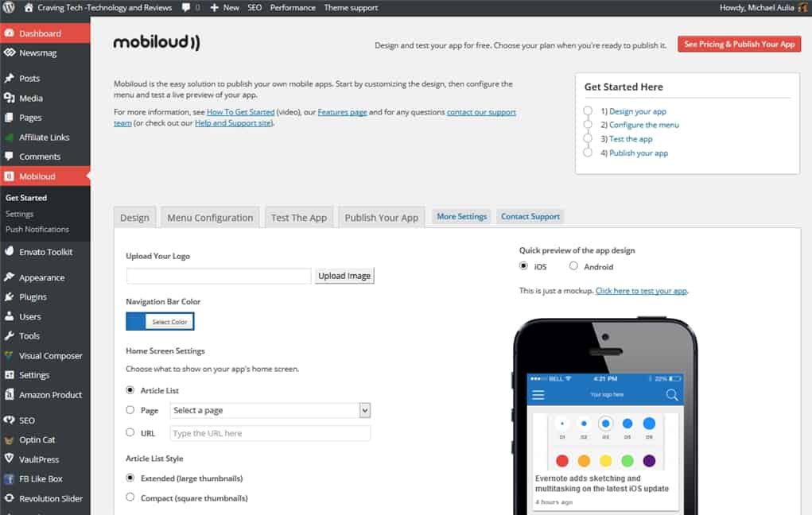The height and width of the screenshot is (515, 812).
Task: Tap the hamburger menu in phone preview
Action: (x=538, y=395)
